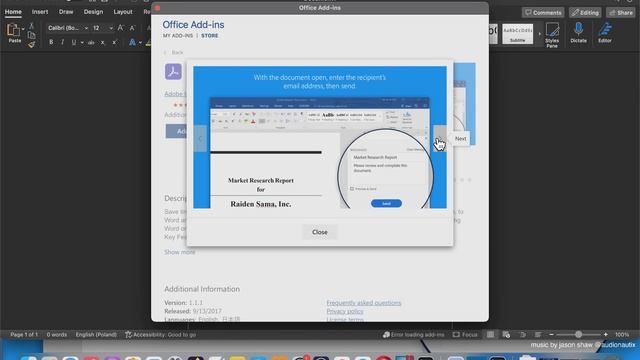Open the Editing mode dropdown
This screenshot has width=640, height=360.
point(585,13)
